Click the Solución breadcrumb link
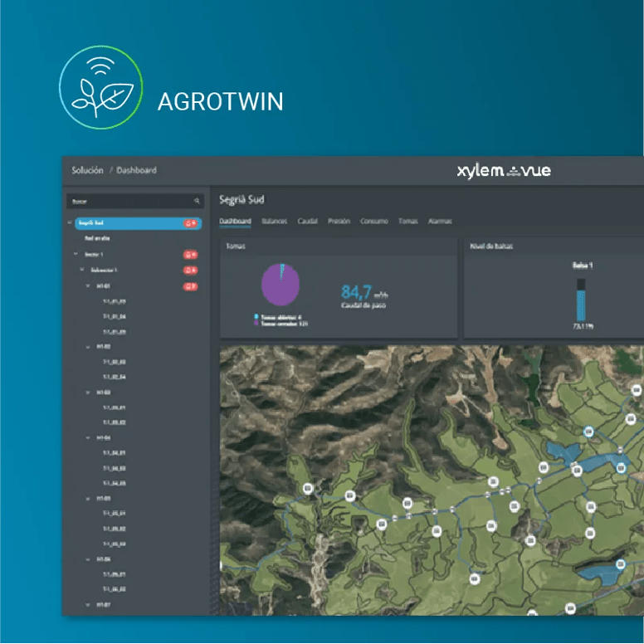This screenshot has height=644, width=644. pos(87,170)
